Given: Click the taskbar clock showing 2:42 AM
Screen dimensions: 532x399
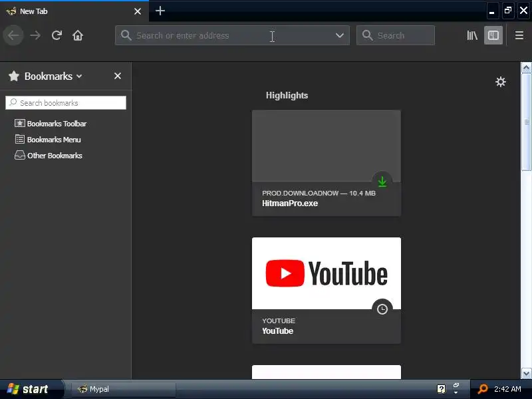Looking at the screenshot, I should (x=507, y=389).
